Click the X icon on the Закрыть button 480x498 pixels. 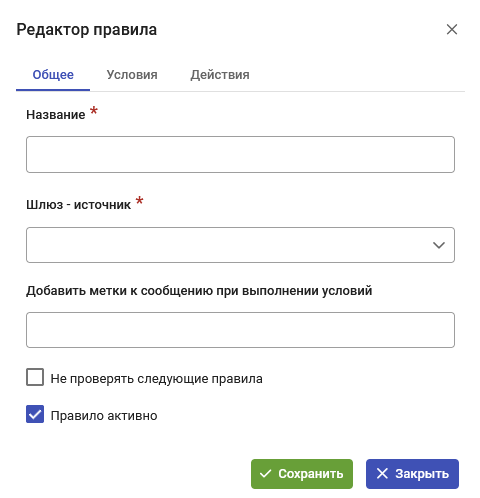point(382,473)
